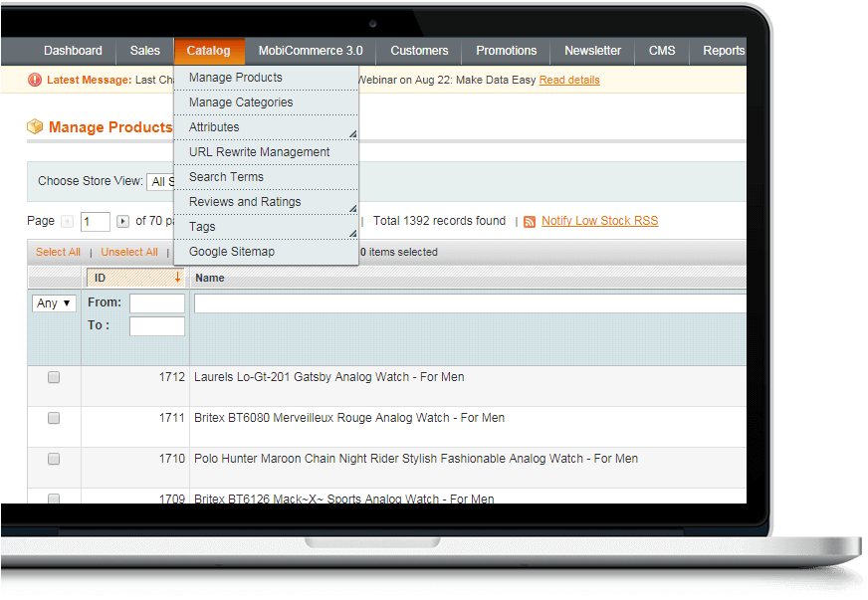Open the Read details link
Viewport: 868px width, 600px height.
569,80
